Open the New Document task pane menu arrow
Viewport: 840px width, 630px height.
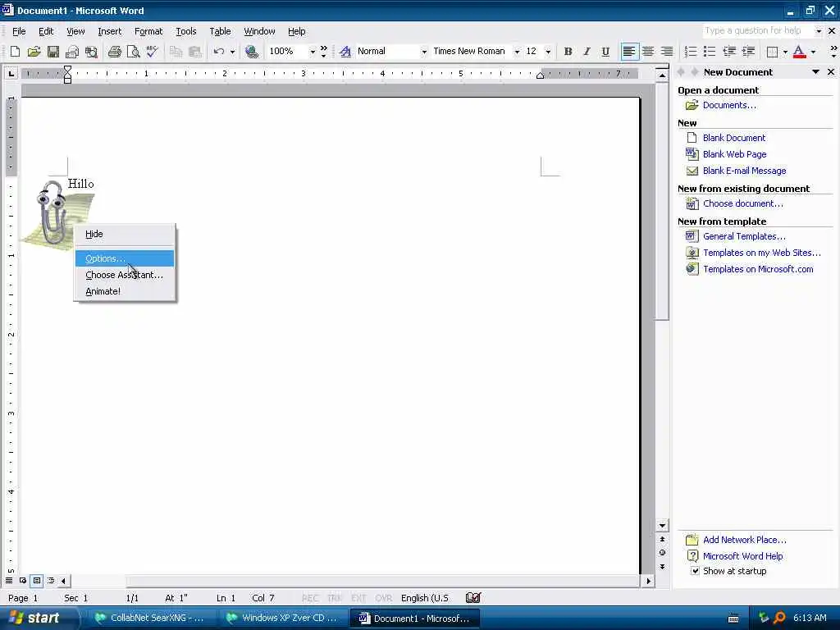point(815,72)
